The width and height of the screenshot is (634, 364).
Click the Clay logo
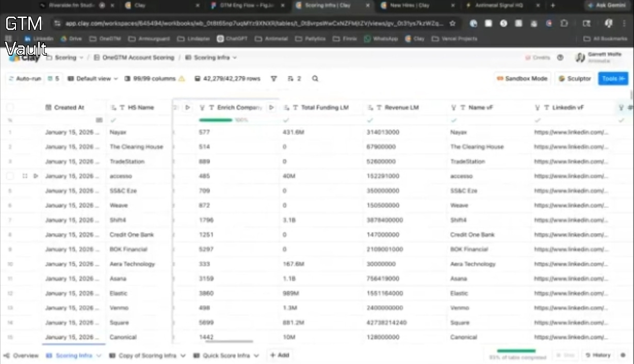(24, 58)
